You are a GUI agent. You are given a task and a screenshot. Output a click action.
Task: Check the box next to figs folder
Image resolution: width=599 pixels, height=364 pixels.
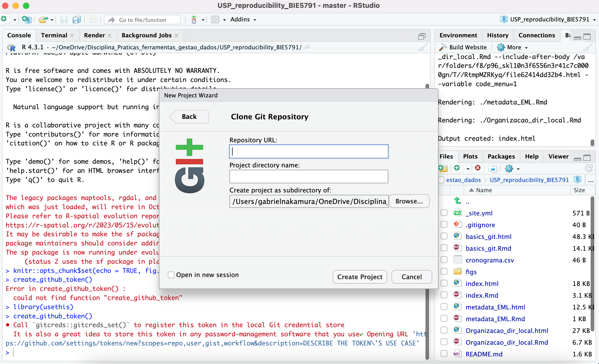point(444,272)
